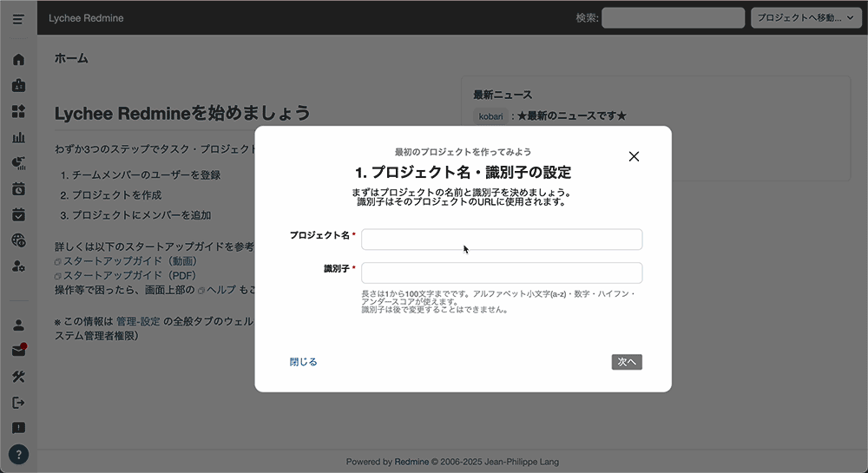Click the sign-out arrow icon in the sidebar
The width and height of the screenshot is (868, 473).
[18, 403]
